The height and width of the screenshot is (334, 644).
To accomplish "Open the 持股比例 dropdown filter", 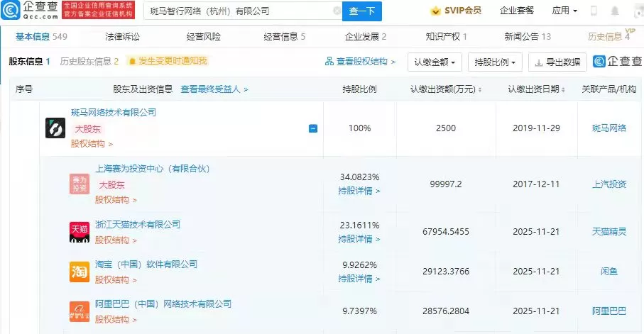I will (x=496, y=62).
